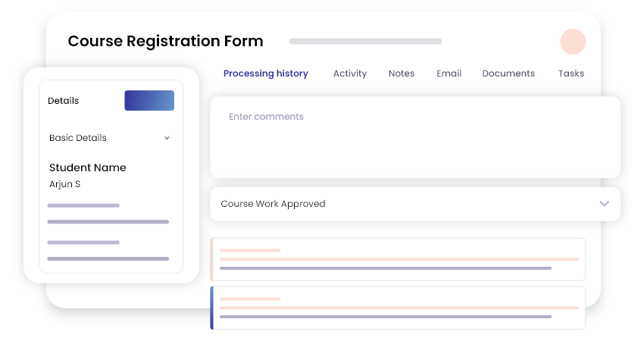Switch to the Tasks tab
Screen dimensions: 644x341
pos(571,74)
